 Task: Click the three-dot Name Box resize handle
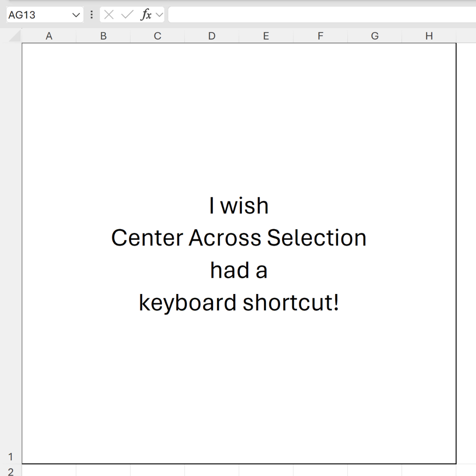[91, 15]
